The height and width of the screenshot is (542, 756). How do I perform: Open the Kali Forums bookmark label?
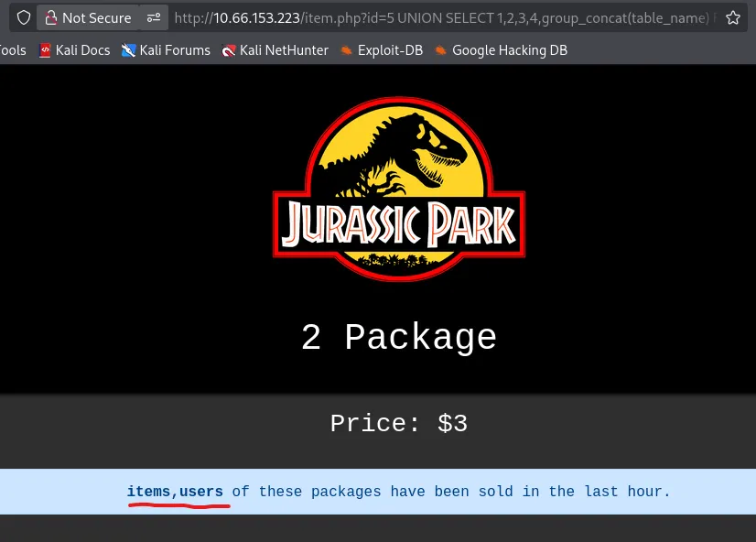tap(175, 50)
